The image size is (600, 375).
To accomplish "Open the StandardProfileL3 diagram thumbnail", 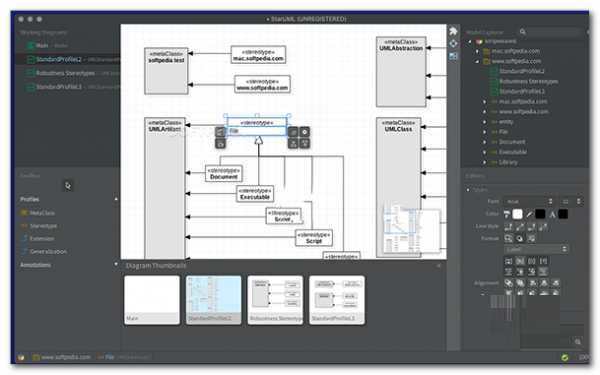I will pyautogui.click(x=337, y=300).
